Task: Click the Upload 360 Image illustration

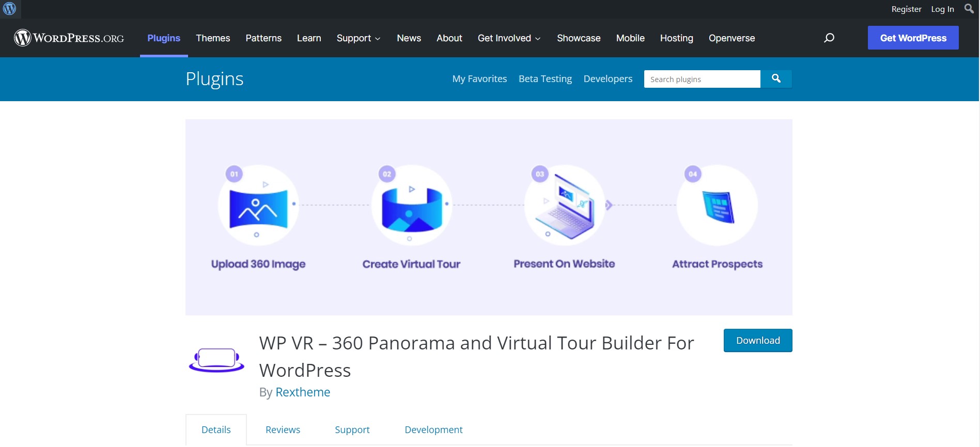Action: 258,206
